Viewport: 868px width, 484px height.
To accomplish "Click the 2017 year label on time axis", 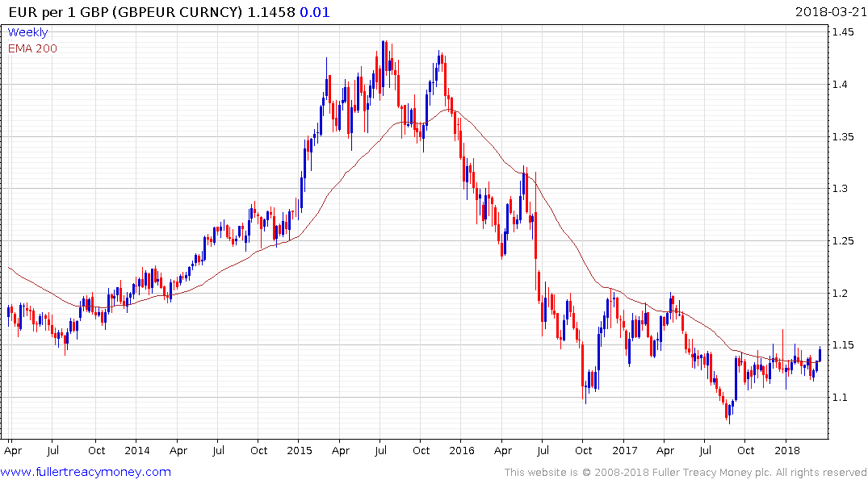I will 625,450.
